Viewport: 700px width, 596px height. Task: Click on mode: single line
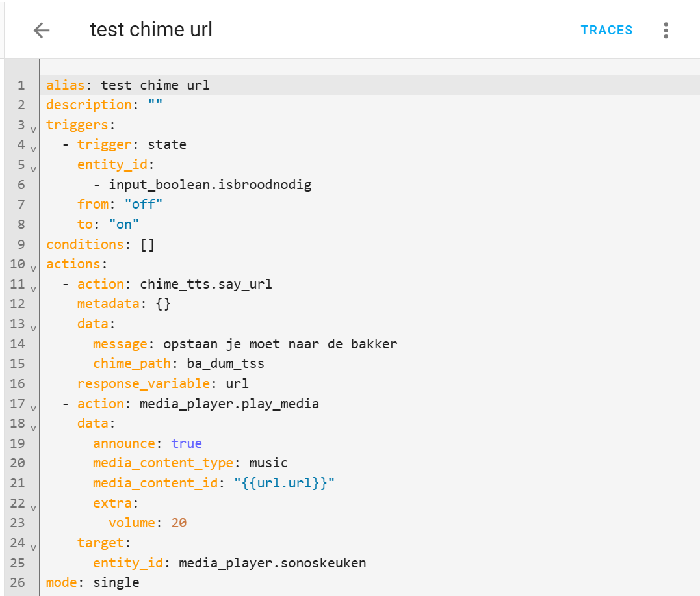(x=93, y=582)
